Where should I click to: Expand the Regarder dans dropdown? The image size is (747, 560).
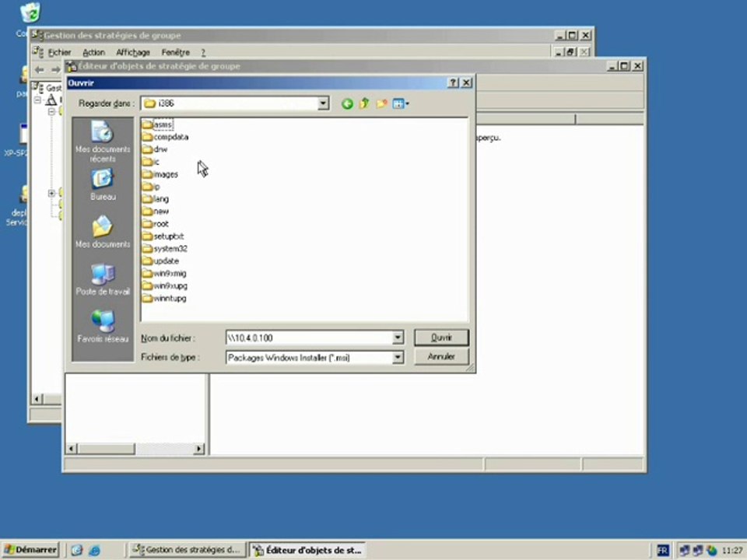coord(323,103)
